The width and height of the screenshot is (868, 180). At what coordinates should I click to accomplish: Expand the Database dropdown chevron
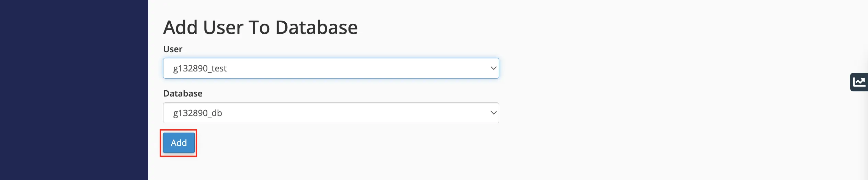click(493, 113)
